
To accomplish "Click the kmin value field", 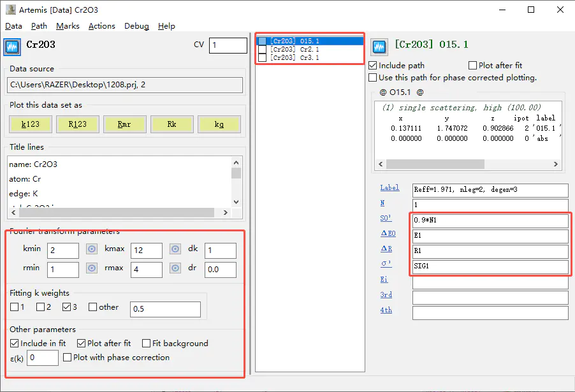I will tap(63, 250).
